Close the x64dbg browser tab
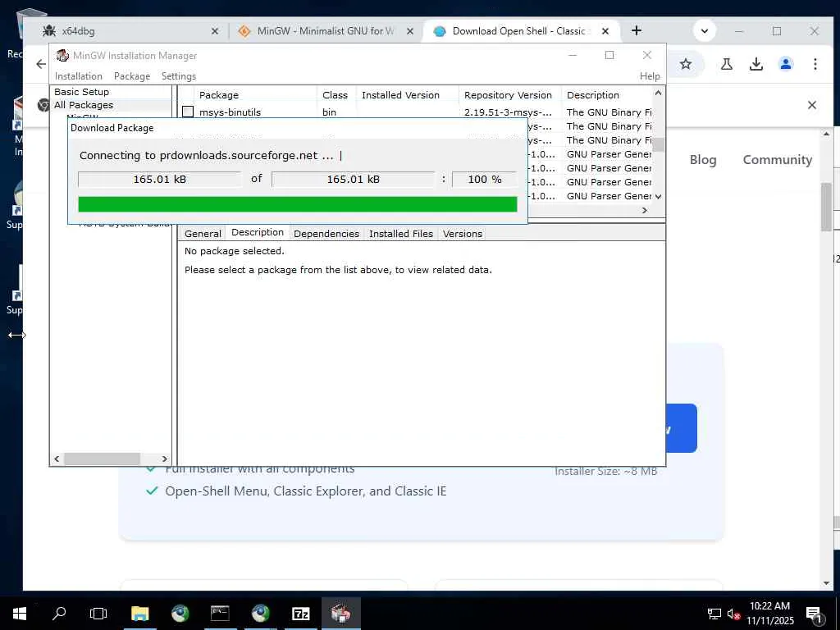840x630 pixels. [215, 31]
